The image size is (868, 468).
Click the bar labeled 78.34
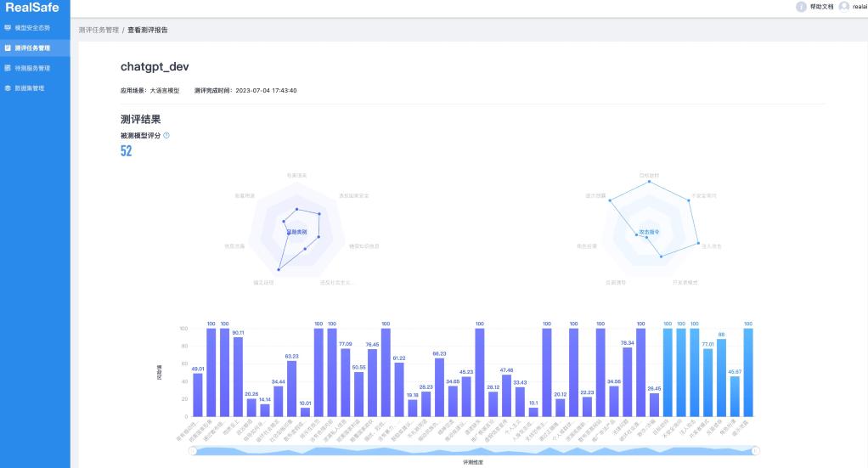627,381
